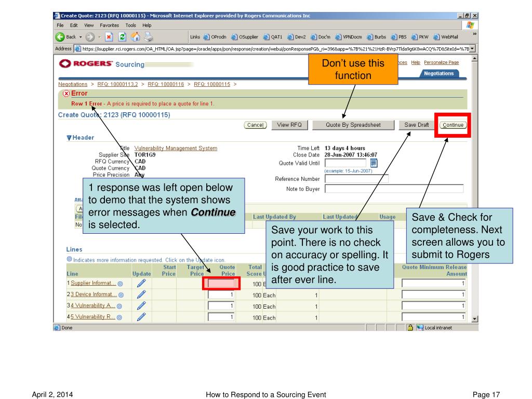Click the pencil Update icon for 4 Vulnerability A

[x=141, y=305]
